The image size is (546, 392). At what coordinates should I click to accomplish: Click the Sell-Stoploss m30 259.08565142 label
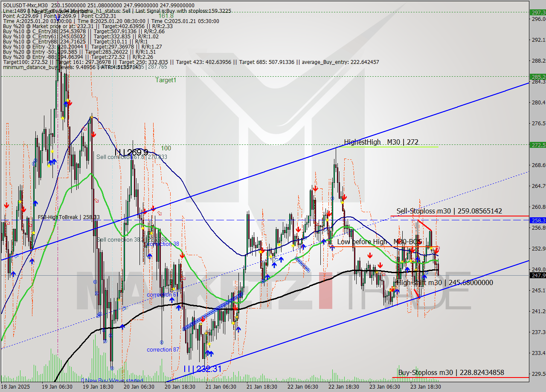tap(449, 211)
